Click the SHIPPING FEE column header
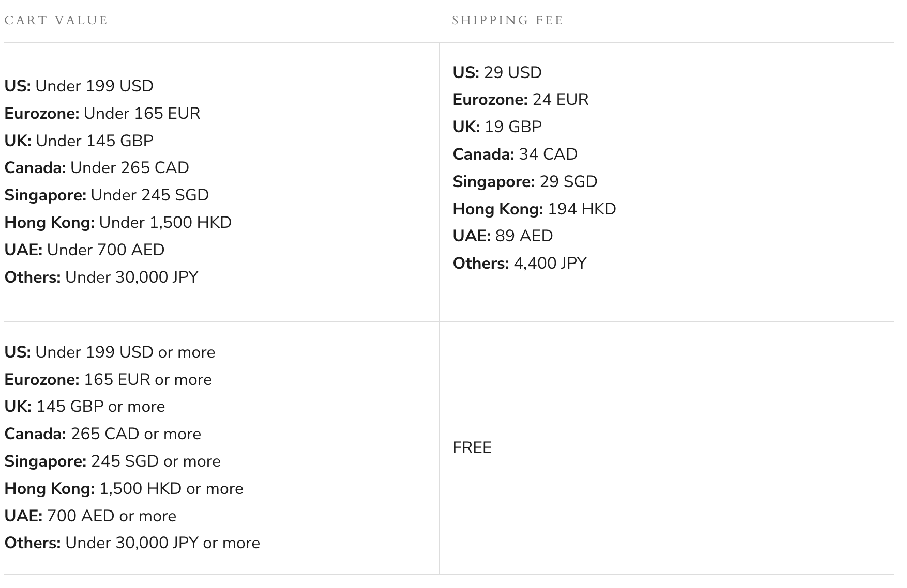 [507, 20]
